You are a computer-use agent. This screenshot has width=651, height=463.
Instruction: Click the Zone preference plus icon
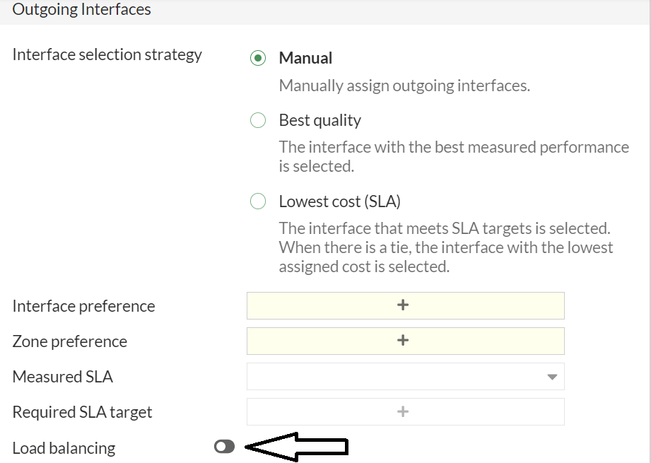tap(404, 341)
